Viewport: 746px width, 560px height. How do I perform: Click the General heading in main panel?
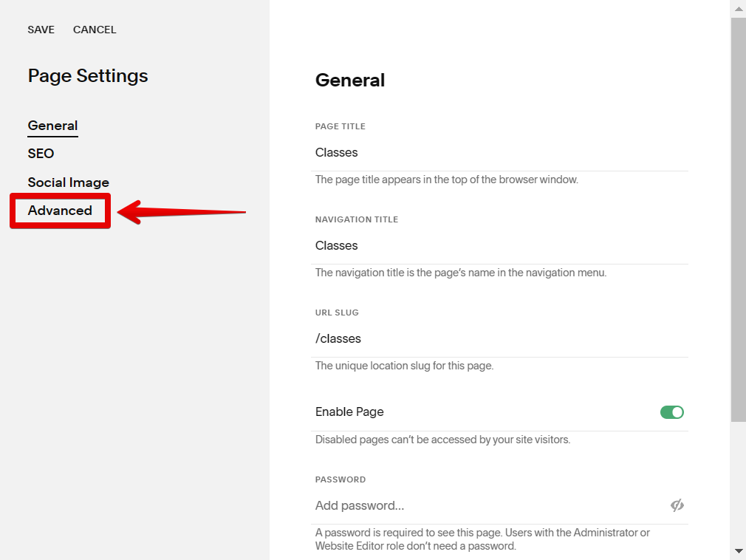[350, 81]
